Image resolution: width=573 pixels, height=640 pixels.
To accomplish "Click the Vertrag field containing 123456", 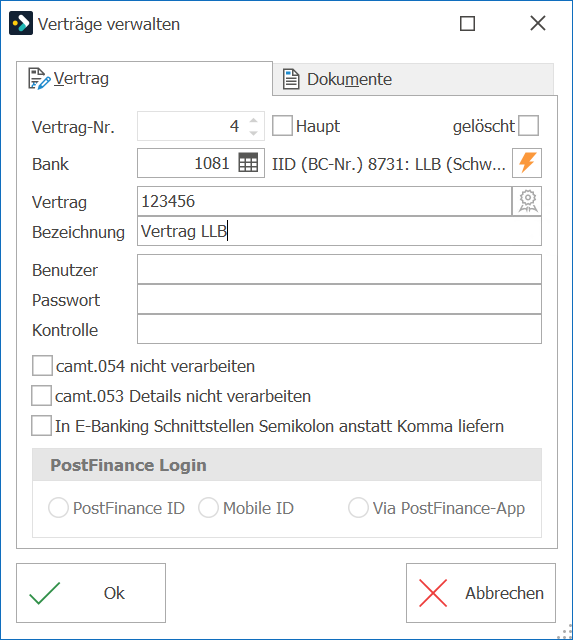I will (324, 201).
